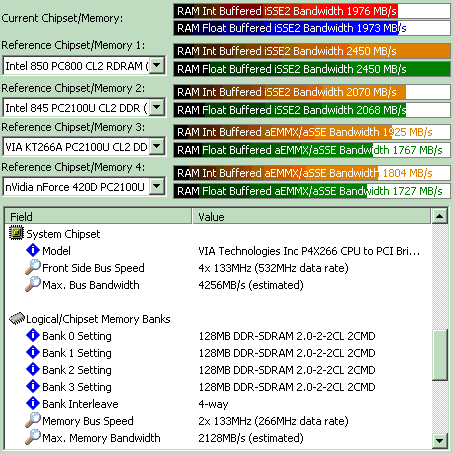Select the 'Bank 1 Setting' label
This screenshot has width=453, height=453.
(x=77, y=353)
